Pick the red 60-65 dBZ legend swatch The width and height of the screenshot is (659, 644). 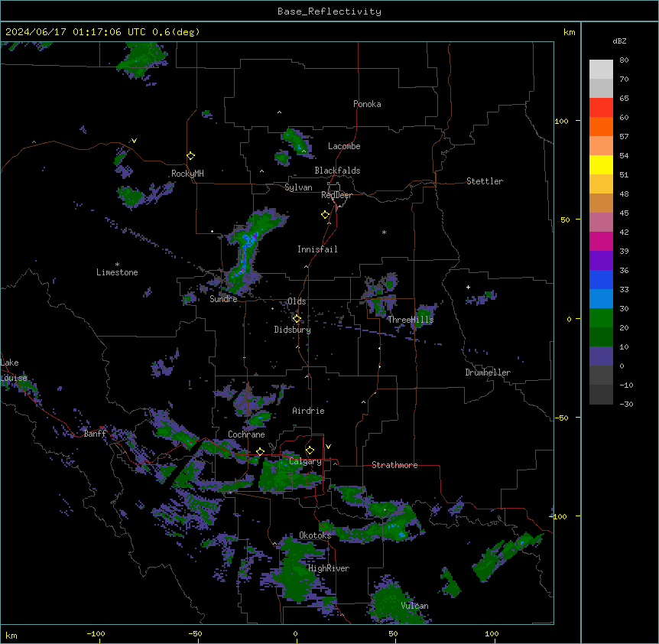click(x=601, y=108)
